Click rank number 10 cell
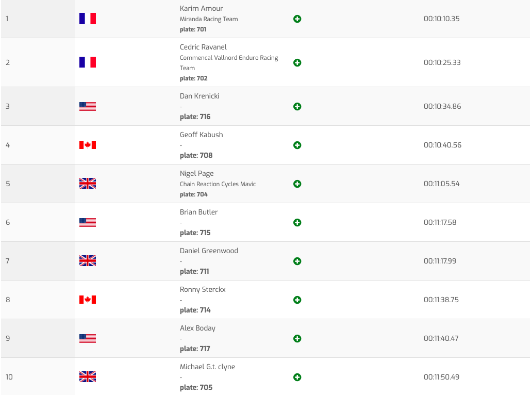 pos(9,377)
